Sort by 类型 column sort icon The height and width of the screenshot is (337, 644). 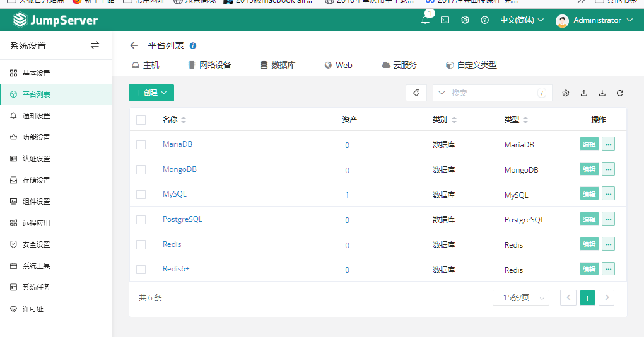[x=525, y=120]
